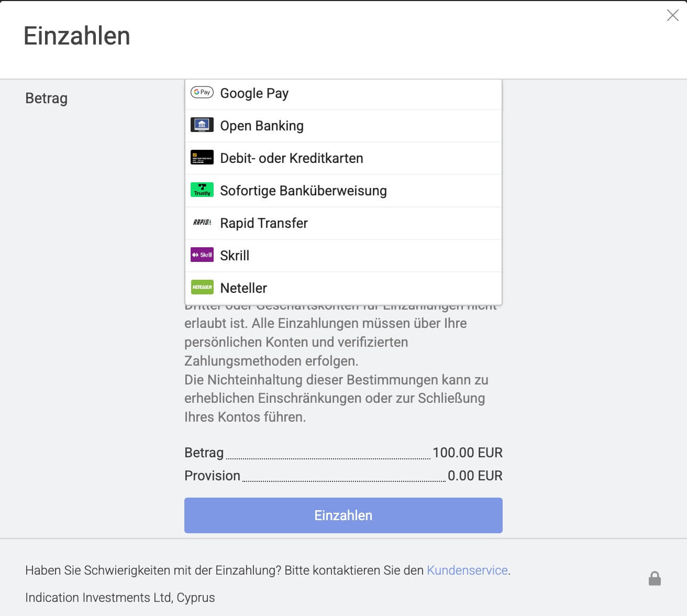Screen dimensions: 687x616
Task: Click the Google Pay icon
Action: pyautogui.click(x=202, y=92)
